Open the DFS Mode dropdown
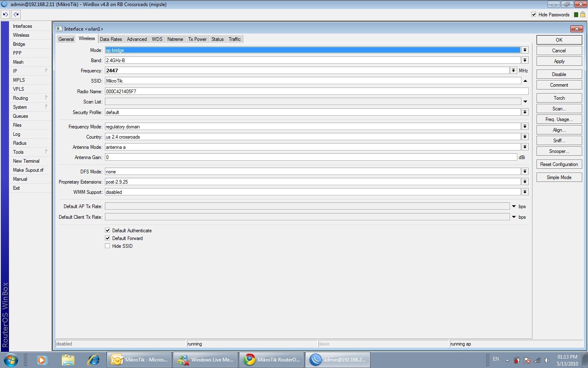This screenshot has width=588, height=368. click(x=525, y=171)
